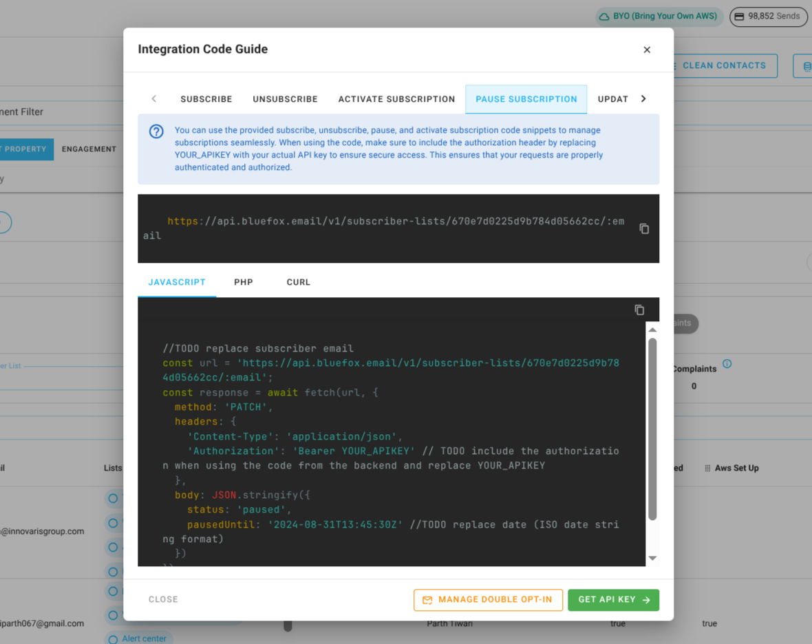The height and width of the screenshot is (644, 812).
Task: Click the Get API Key button
Action: tap(613, 600)
